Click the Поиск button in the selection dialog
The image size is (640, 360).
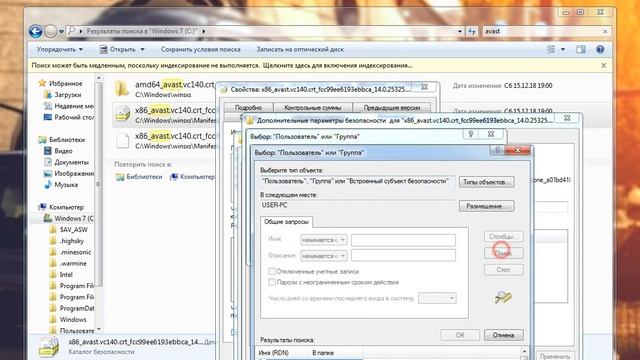(x=503, y=253)
